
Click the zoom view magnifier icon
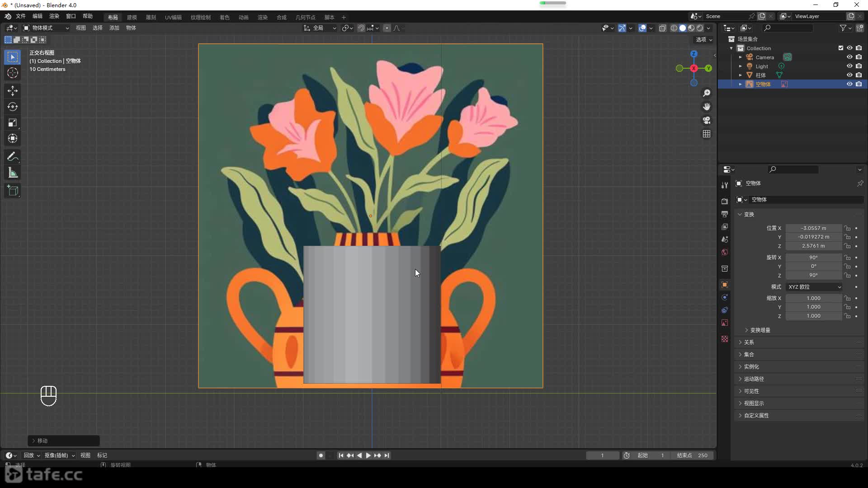(707, 93)
